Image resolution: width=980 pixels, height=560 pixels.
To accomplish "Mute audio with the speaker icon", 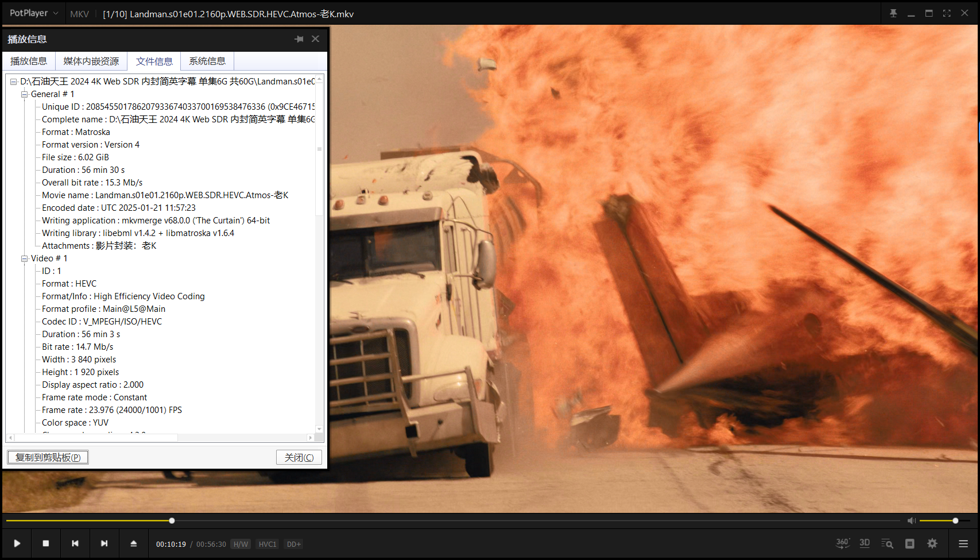I will pyautogui.click(x=911, y=520).
